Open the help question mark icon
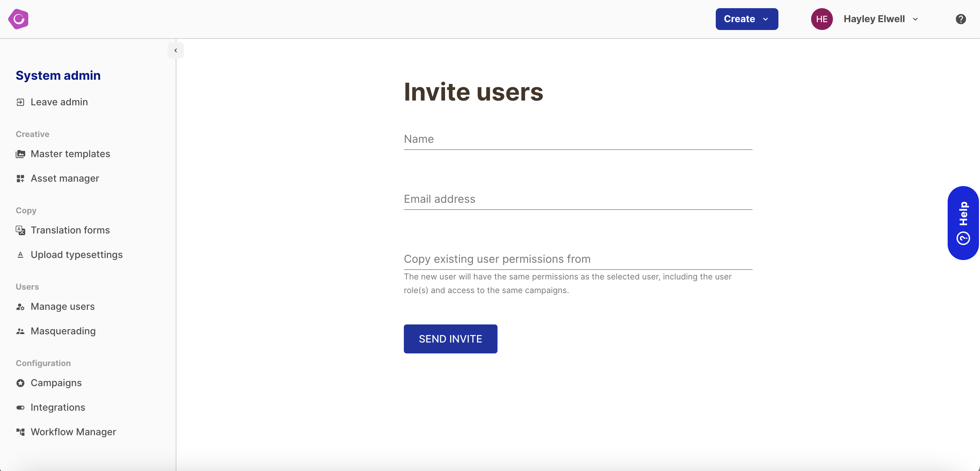The width and height of the screenshot is (980, 471). [x=961, y=19]
